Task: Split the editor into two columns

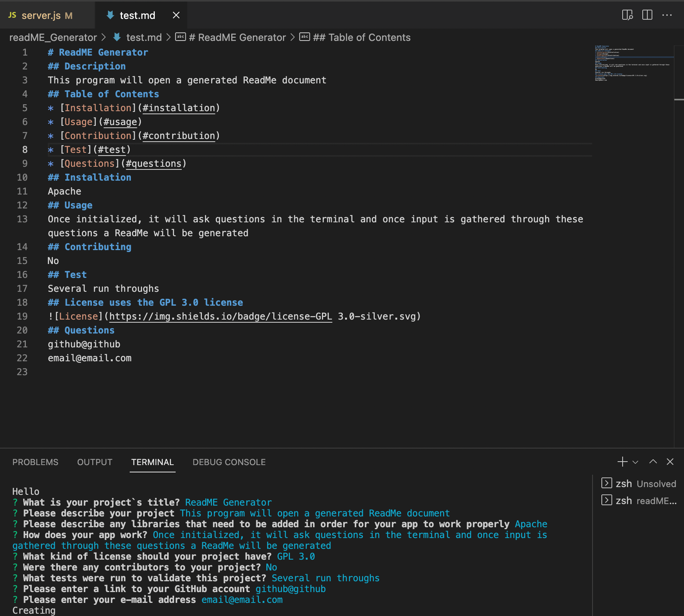Action: (x=647, y=15)
